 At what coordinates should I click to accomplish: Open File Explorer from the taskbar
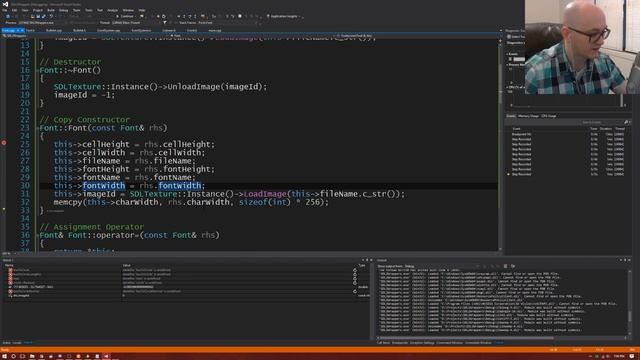tap(32, 356)
